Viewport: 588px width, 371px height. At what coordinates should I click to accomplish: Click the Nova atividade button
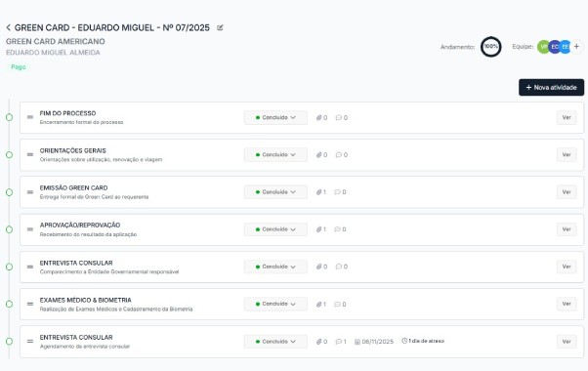[551, 87]
